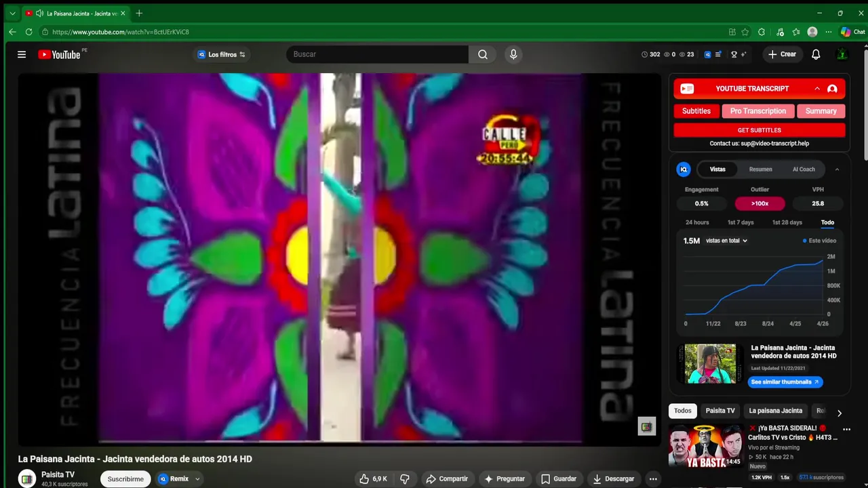The height and width of the screenshot is (488, 868).
Task: Open browser favorites list icon
Action: pyautogui.click(x=796, y=32)
